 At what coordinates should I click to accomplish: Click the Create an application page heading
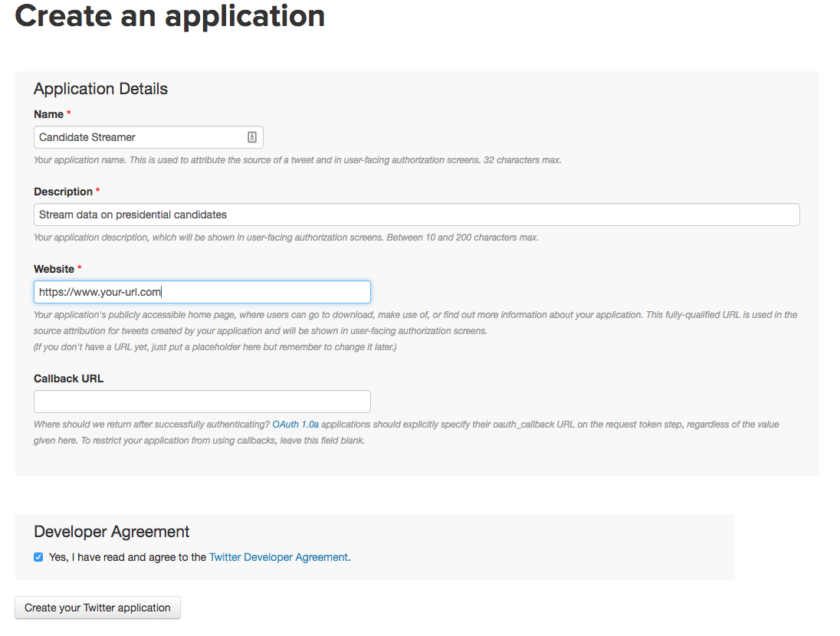169,17
